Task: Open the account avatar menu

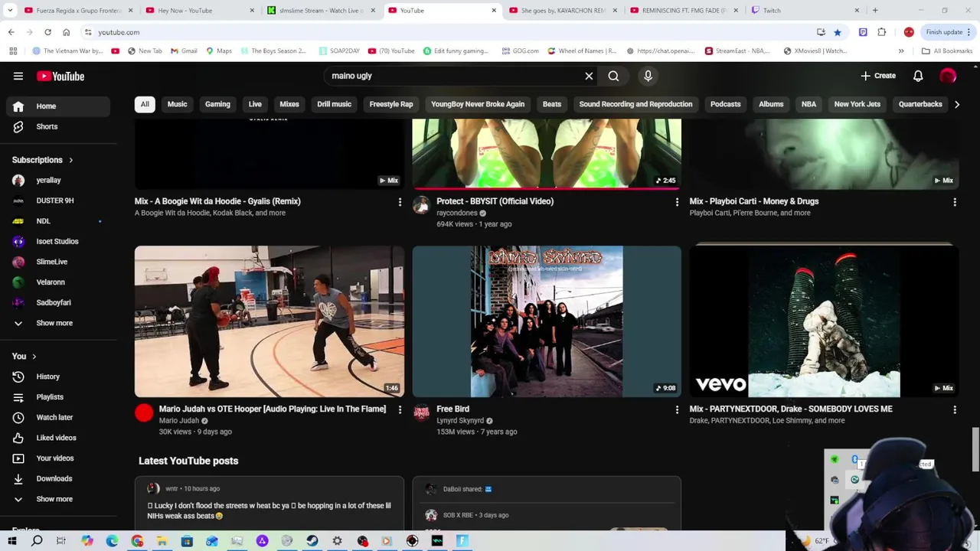Action: 948,76
